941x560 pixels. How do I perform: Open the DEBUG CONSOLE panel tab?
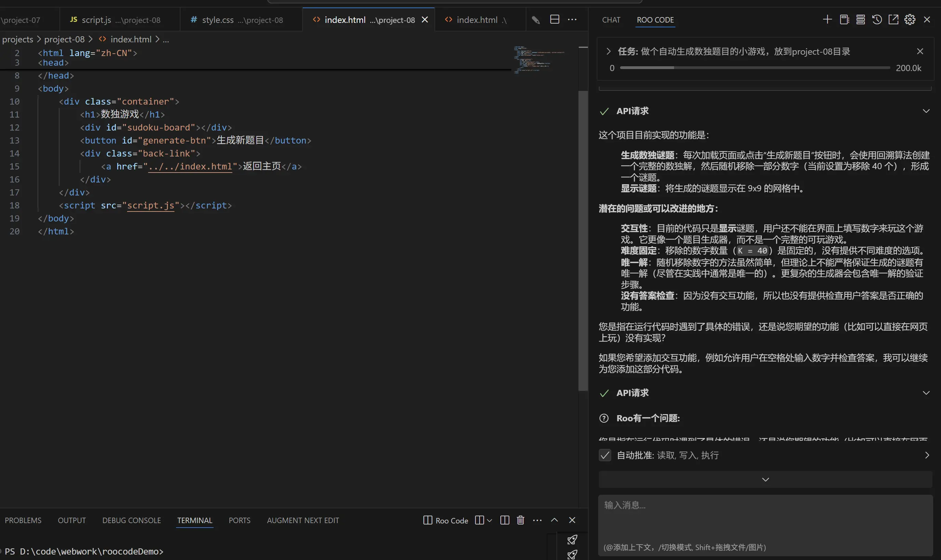pos(131,520)
